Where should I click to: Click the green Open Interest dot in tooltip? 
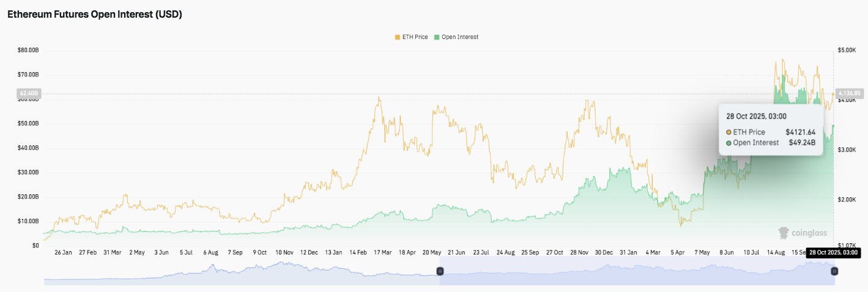click(729, 143)
